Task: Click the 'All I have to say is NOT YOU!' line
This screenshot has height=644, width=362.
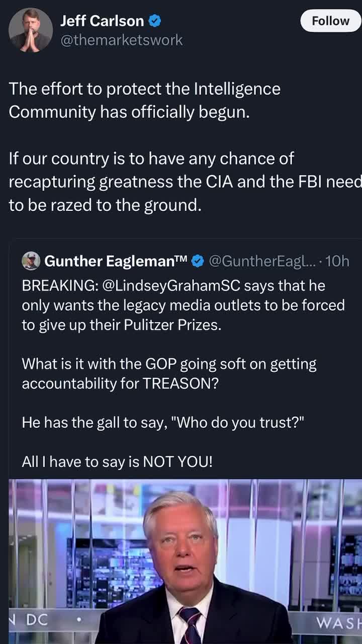Action: pyautogui.click(x=117, y=461)
